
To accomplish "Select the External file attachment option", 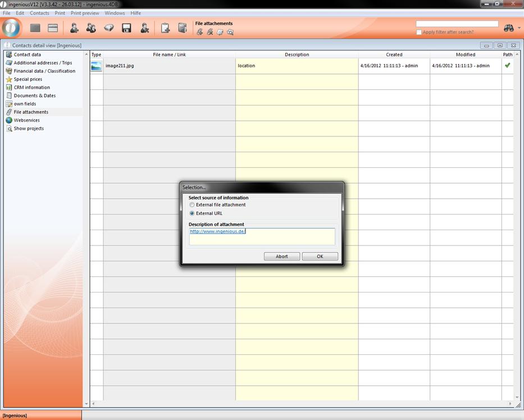I will pos(193,205).
